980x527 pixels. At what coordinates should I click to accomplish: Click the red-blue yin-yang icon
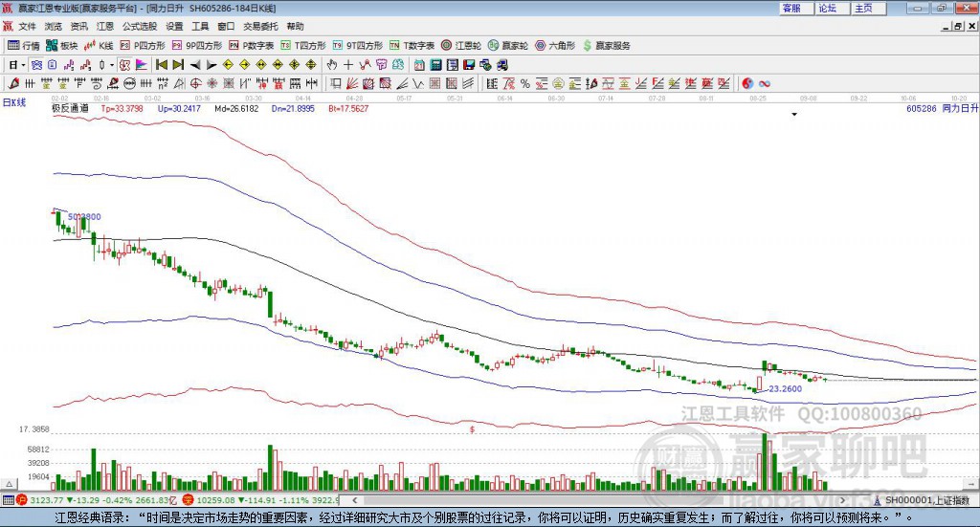tap(747, 83)
